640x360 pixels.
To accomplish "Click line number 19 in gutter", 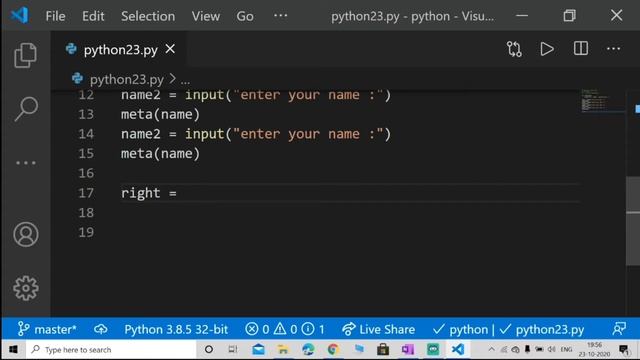I will pyautogui.click(x=86, y=232).
